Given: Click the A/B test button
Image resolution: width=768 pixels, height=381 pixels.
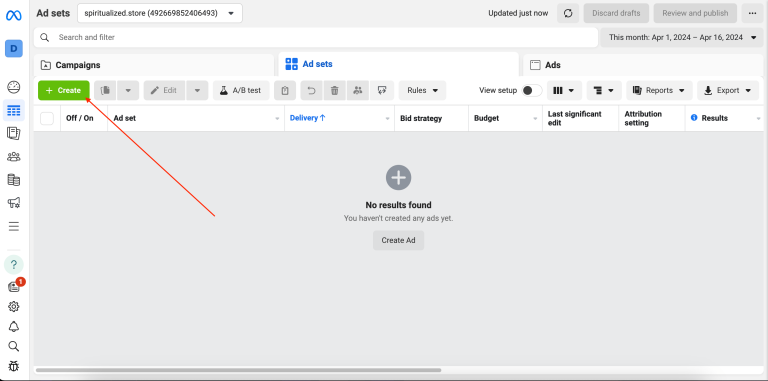Looking at the screenshot, I should 241,91.
